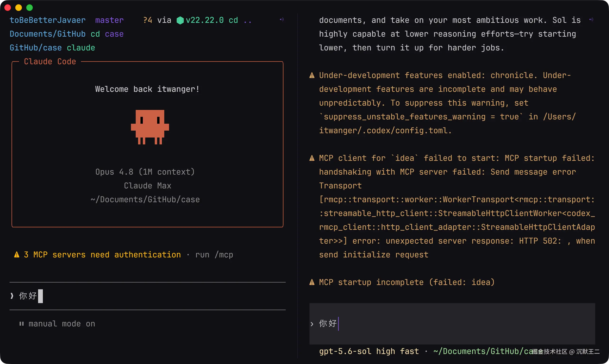609x364 pixels.
Task: Click the 'suppress_unstable_features_warning = true' setting text
Action: click(421, 117)
